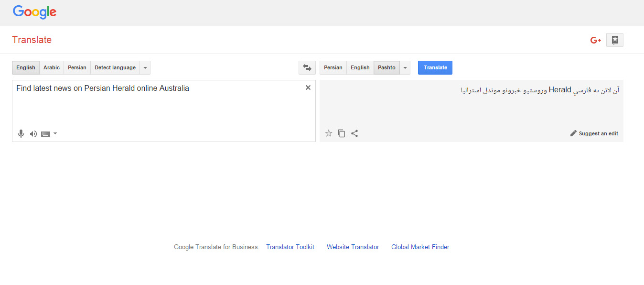Listen to source text speaker icon
644x285 pixels.
[x=33, y=134]
